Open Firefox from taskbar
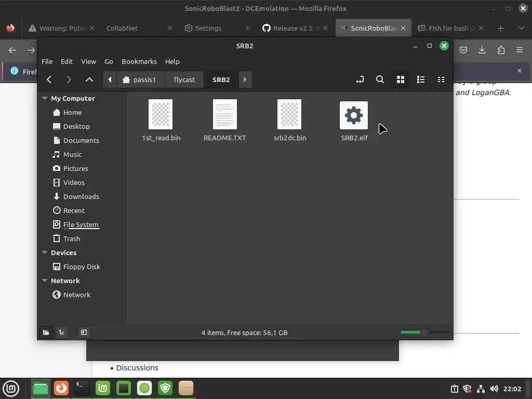The width and height of the screenshot is (532, 399). tap(61, 388)
